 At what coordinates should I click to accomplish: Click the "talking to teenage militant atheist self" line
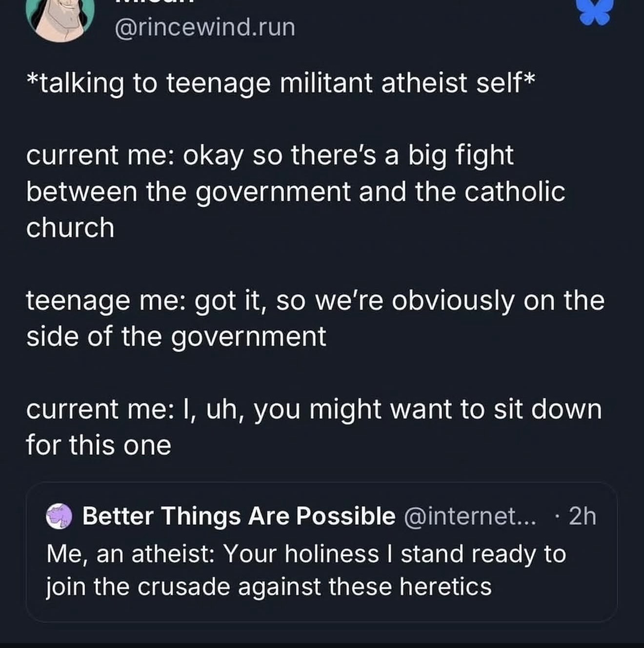(x=281, y=82)
